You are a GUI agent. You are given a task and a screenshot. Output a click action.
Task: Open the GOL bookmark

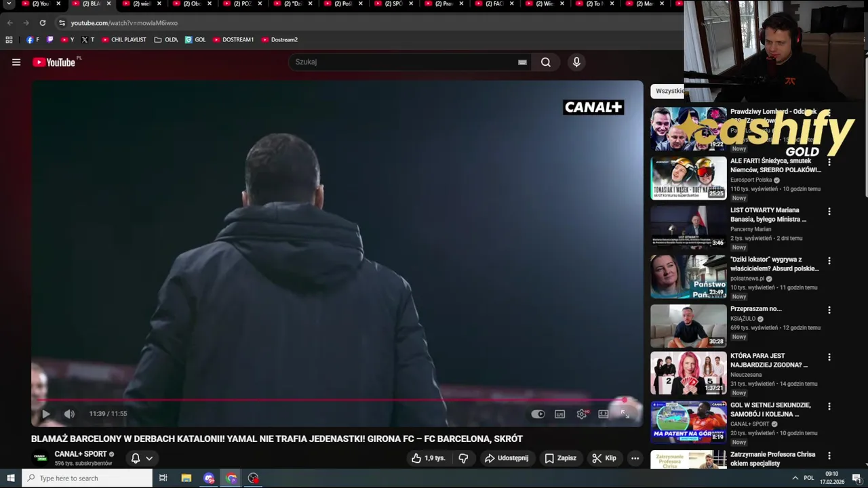[x=195, y=40]
